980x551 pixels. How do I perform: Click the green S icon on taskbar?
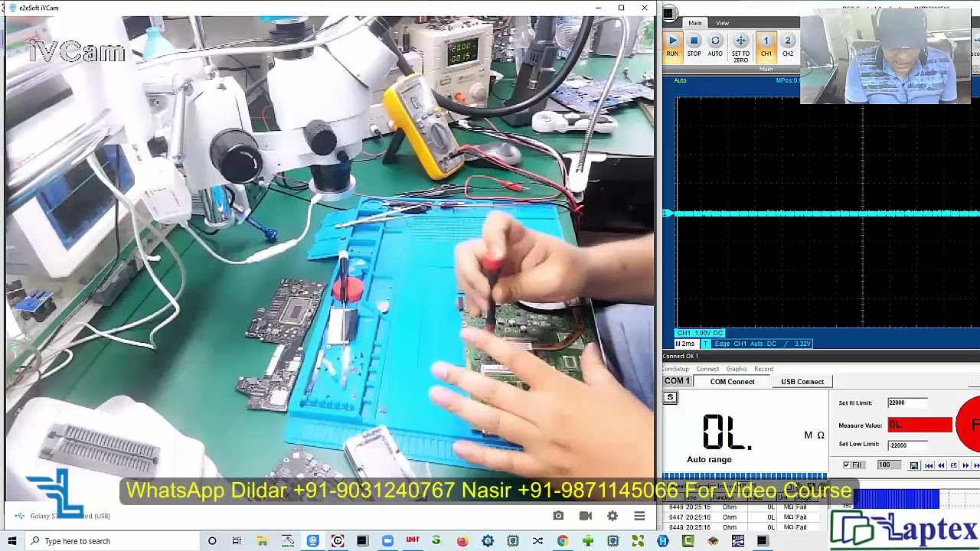437,540
